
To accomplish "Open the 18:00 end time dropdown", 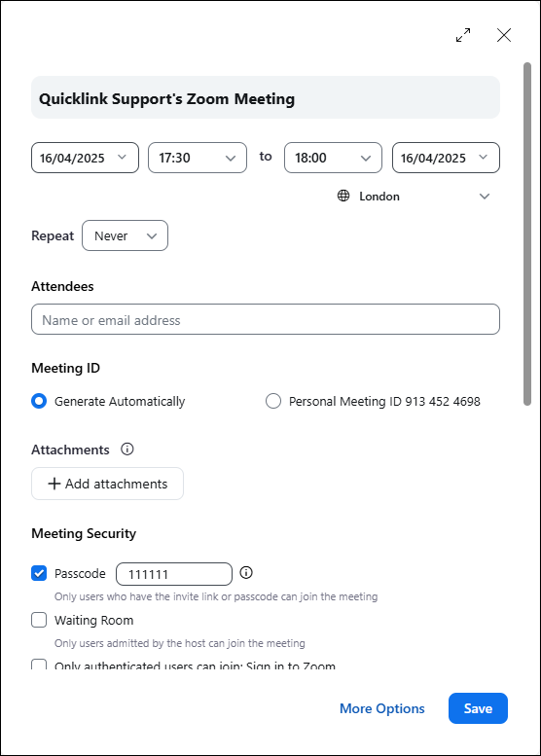I will pos(333,158).
